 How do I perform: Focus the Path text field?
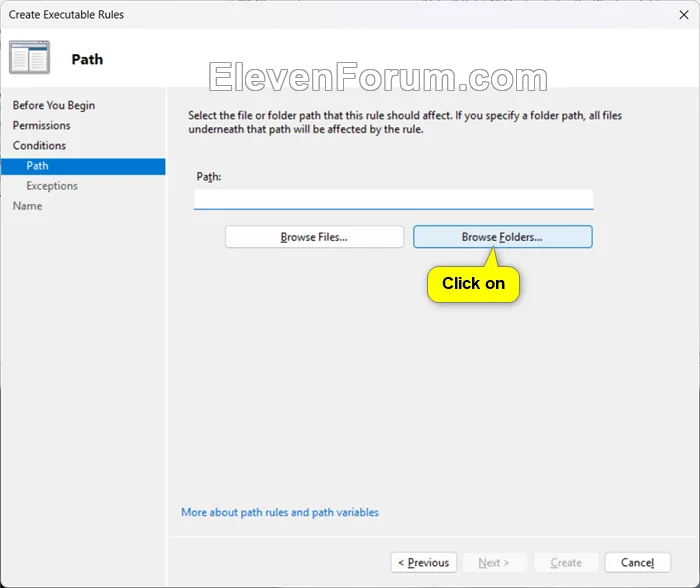[x=393, y=199]
